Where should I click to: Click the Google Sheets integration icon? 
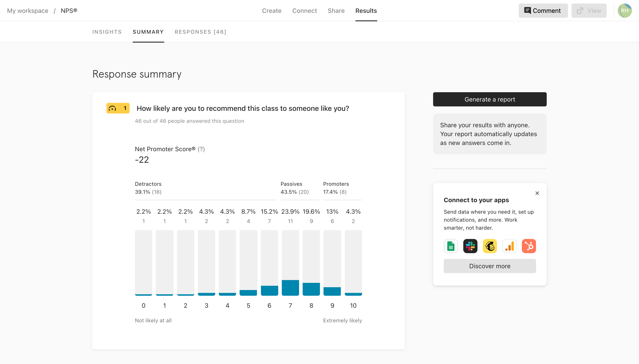(450, 246)
